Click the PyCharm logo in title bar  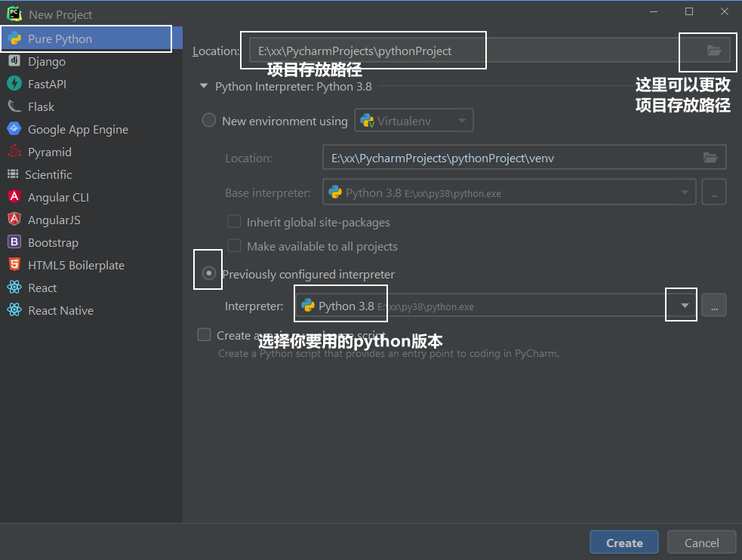coord(14,14)
